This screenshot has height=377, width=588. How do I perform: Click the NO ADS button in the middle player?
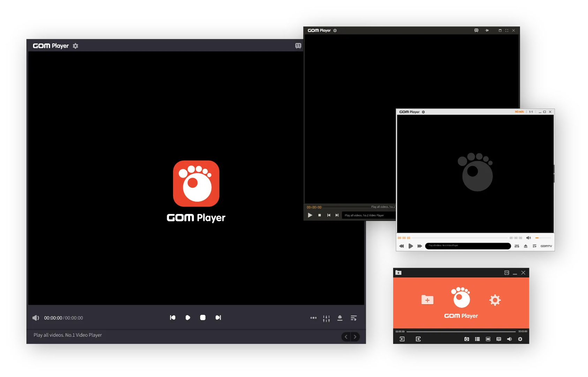(x=519, y=112)
